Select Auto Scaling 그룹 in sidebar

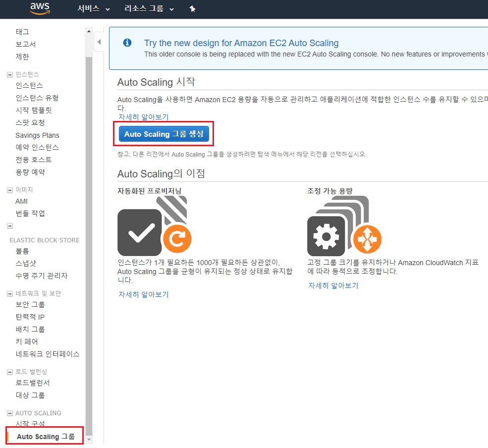(x=46, y=437)
